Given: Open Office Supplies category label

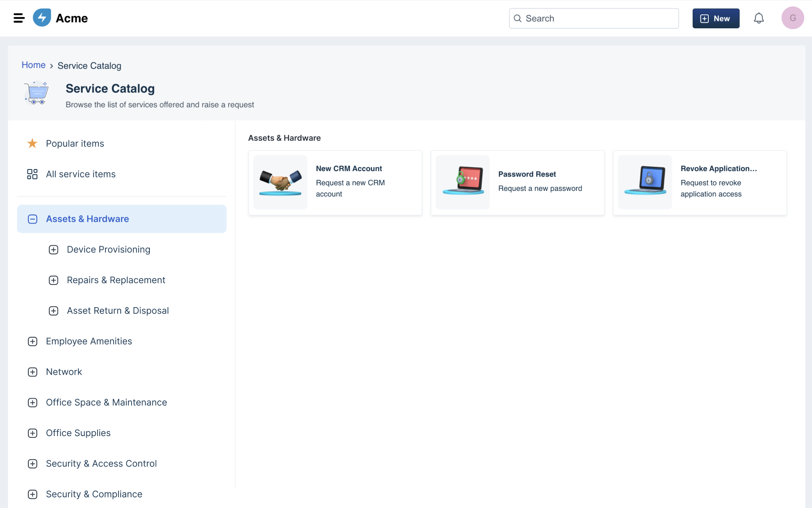Looking at the screenshot, I should point(78,433).
